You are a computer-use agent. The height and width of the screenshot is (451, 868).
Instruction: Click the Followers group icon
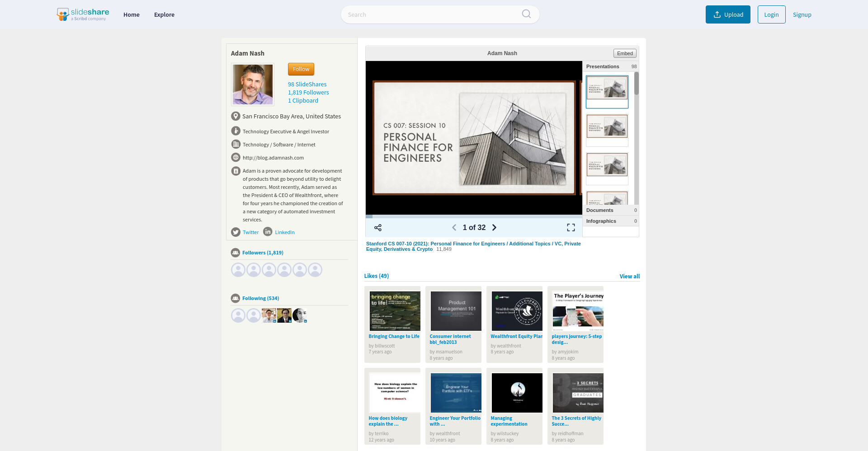[x=235, y=253]
